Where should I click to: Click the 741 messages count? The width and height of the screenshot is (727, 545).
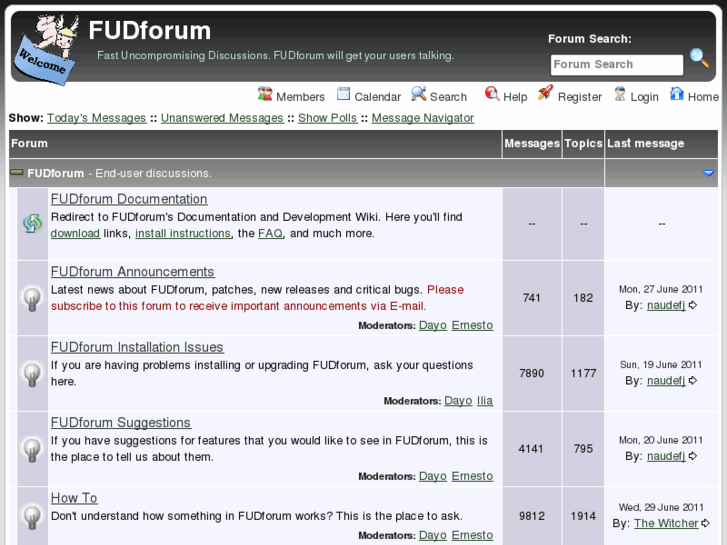click(x=531, y=298)
